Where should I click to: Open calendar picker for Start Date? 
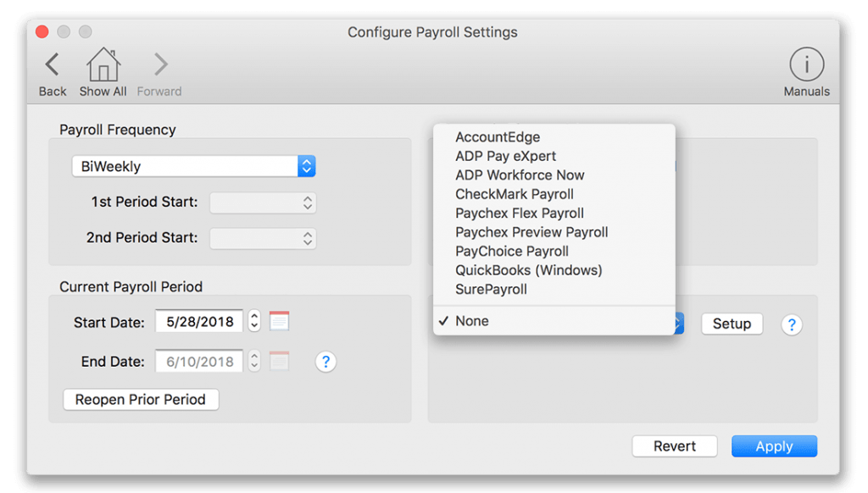pyautogui.click(x=279, y=322)
